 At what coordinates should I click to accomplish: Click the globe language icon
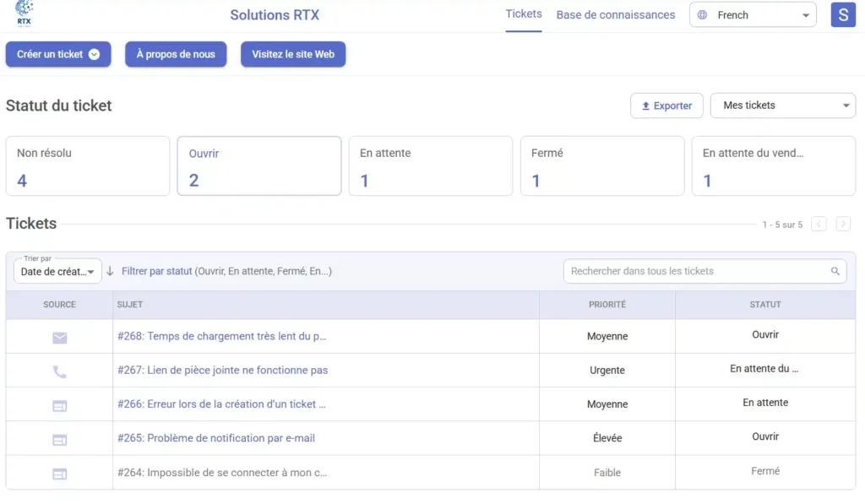(702, 15)
